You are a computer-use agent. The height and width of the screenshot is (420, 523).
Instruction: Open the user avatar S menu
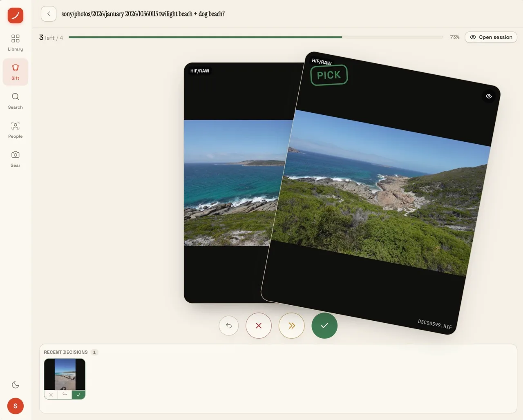pos(16,406)
